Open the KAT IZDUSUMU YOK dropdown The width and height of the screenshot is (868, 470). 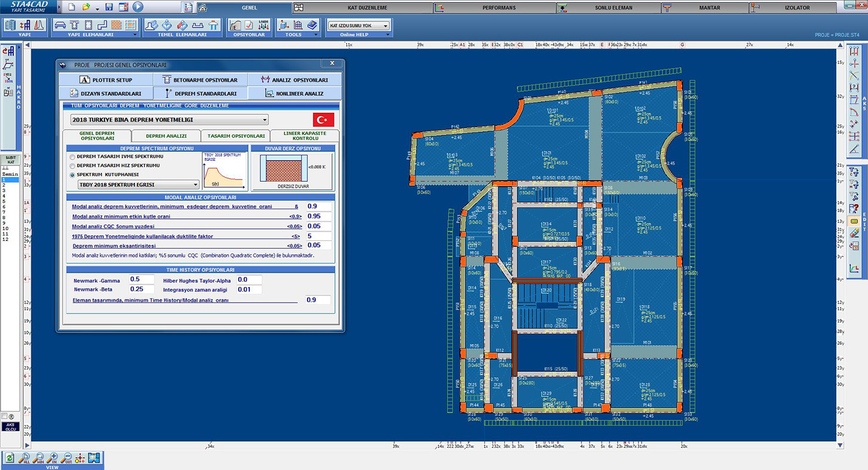coord(358,26)
